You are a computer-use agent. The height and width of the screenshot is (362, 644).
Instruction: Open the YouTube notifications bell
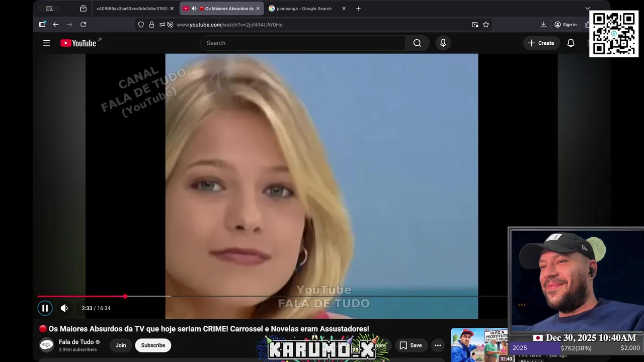coord(571,43)
